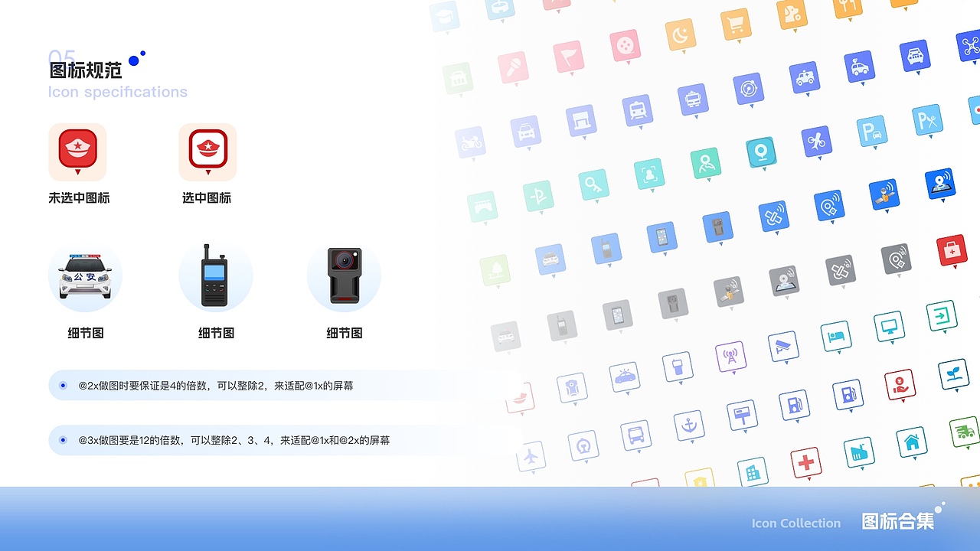Select the anchor map pin icon
The image size is (980, 551).
tap(690, 425)
